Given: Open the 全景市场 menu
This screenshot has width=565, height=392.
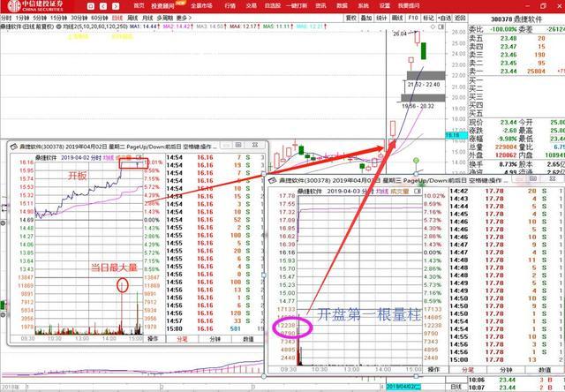Looking at the screenshot, I should (x=201, y=6).
